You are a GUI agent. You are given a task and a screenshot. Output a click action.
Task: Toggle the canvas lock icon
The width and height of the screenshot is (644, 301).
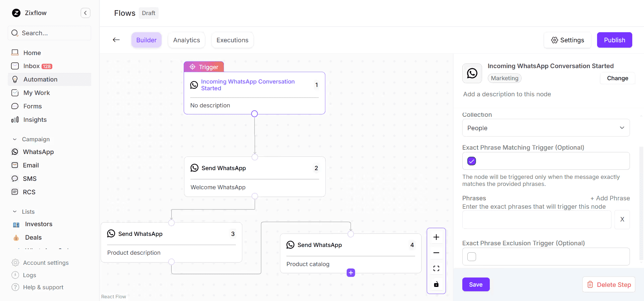pyautogui.click(x=436, y=284)
